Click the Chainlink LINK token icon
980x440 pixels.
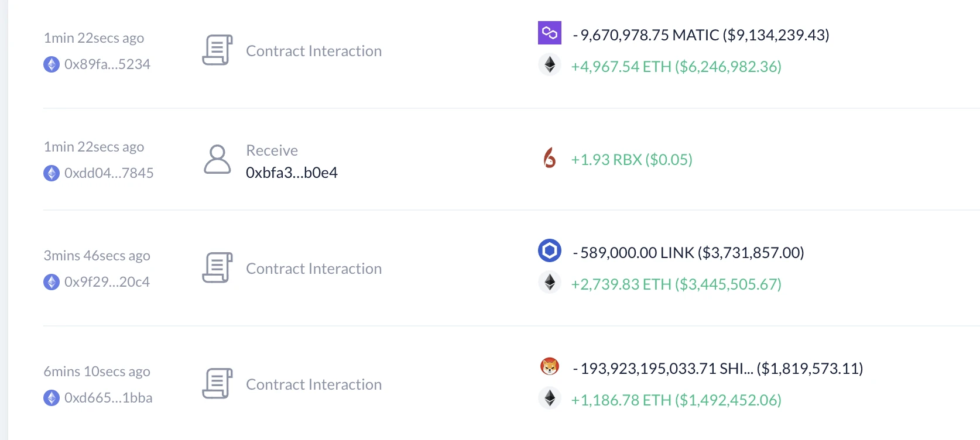549,251
